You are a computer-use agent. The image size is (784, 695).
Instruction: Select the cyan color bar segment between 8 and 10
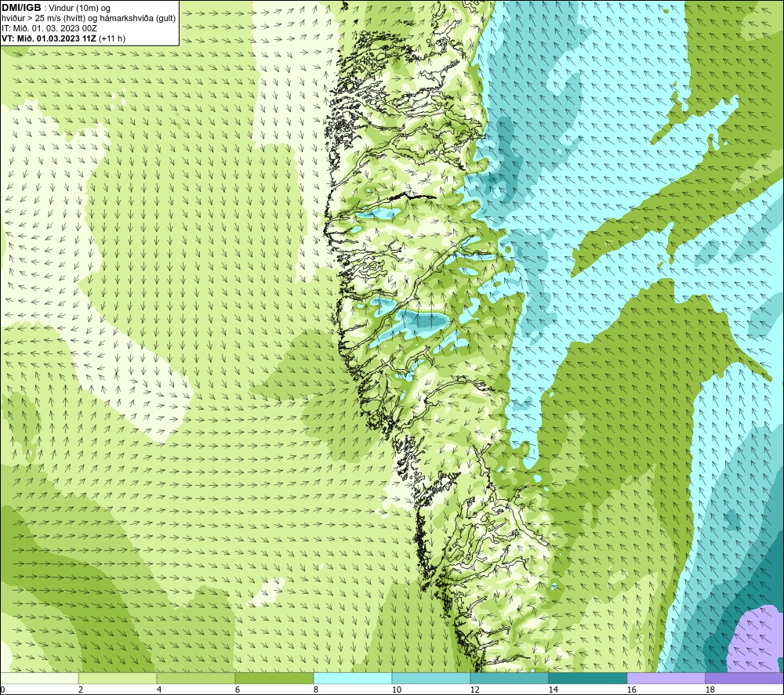(353, 678)
